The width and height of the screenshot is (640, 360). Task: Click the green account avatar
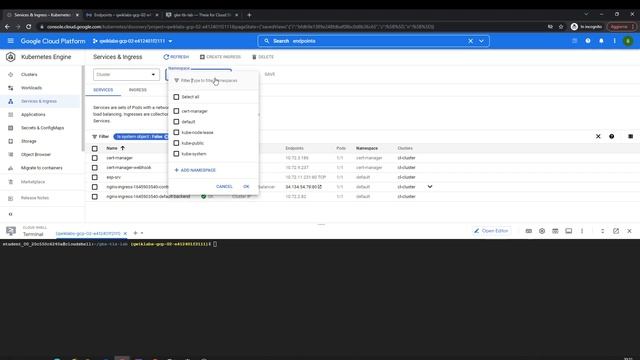click(x=628, y=41)
